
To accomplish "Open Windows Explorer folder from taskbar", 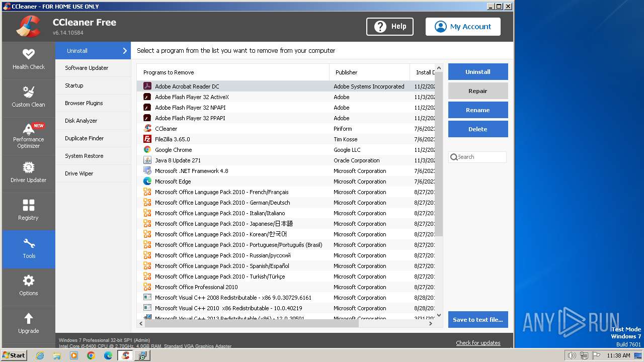I will pyautogui.click(x=57, y=355).
